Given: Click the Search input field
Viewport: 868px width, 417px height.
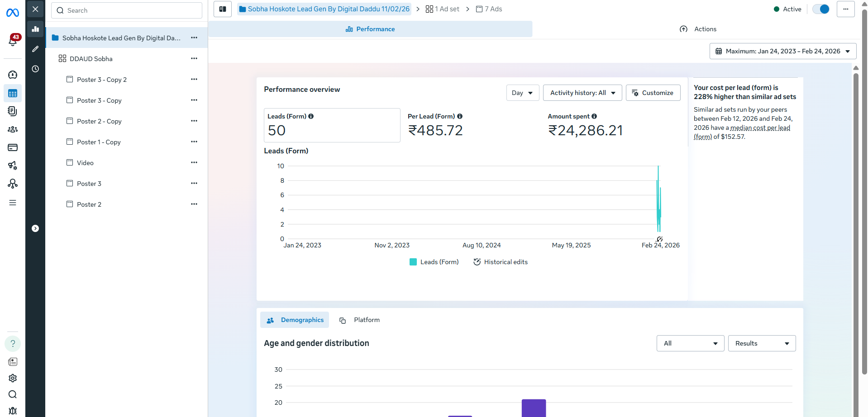Looking at the screenshot, I should click(x=127, y=10).
